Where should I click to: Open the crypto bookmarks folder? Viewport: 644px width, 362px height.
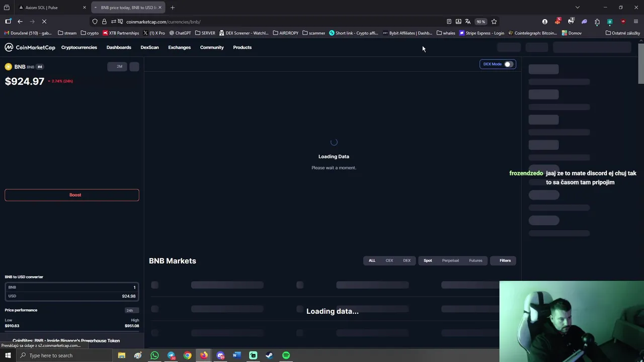90,33
